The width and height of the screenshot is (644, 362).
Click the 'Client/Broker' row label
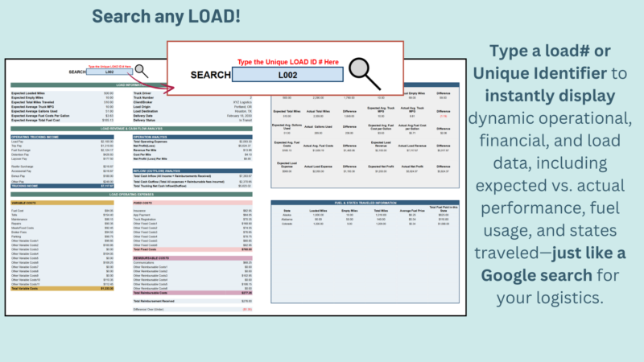[x=142, y=102]
